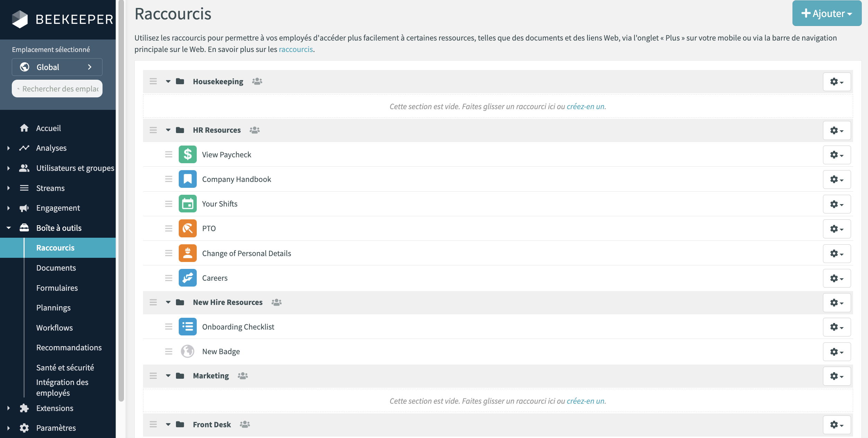Click the Housekeeping group visibility icon
The image size is (868, 438).
[x=257, y=81]
